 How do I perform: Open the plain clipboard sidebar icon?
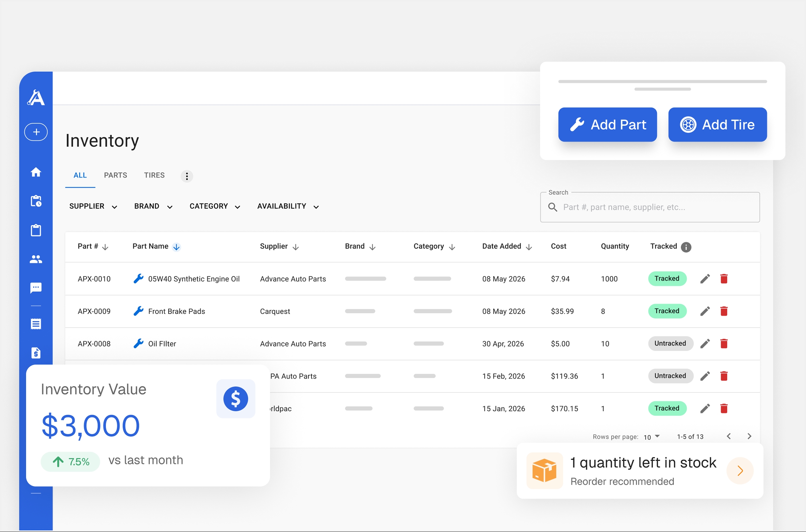point(36,230)
